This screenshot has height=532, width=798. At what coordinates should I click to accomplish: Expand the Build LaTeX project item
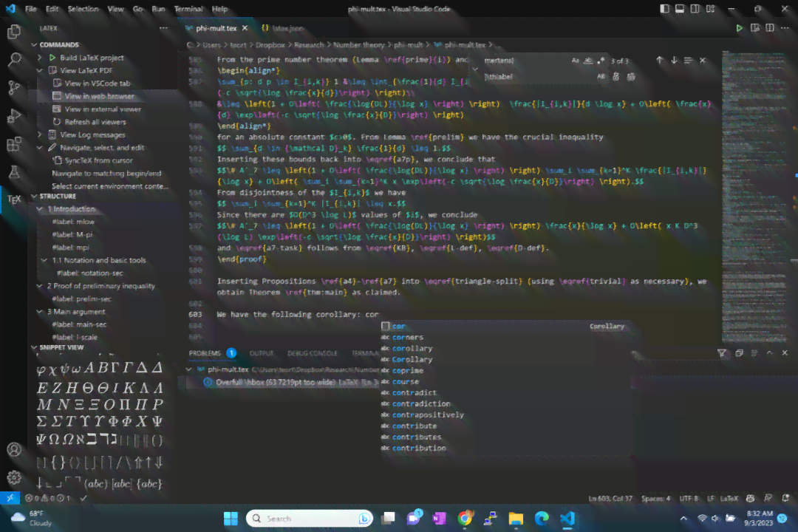pos(40,58)
